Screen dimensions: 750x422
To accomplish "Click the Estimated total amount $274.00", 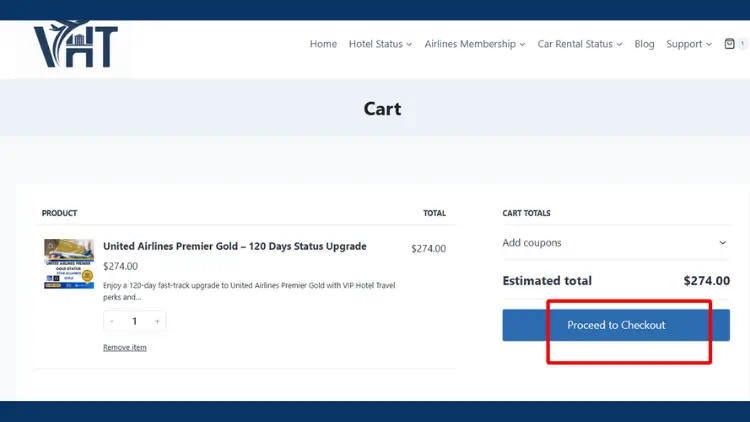I will pyautogui.click(x=706, y=281).
